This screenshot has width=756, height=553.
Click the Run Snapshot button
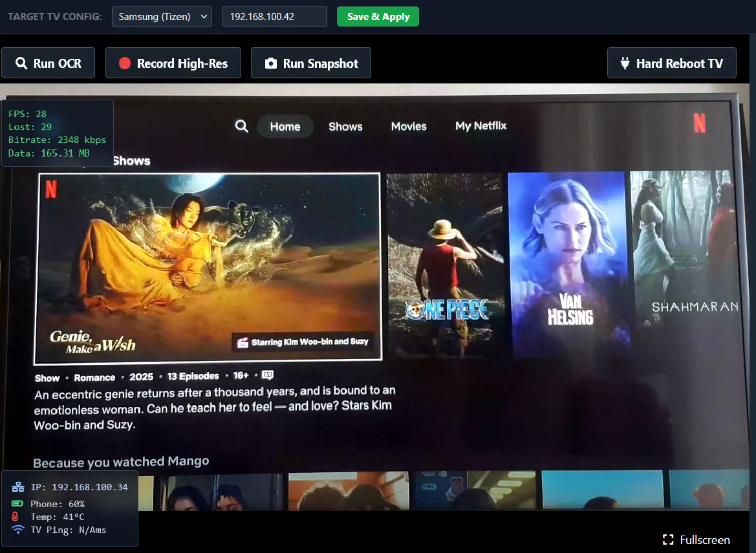311,63
